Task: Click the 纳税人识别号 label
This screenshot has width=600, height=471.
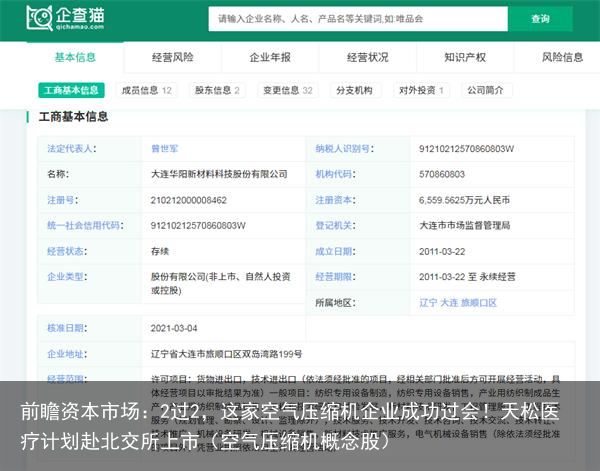Action: point(344,148)
